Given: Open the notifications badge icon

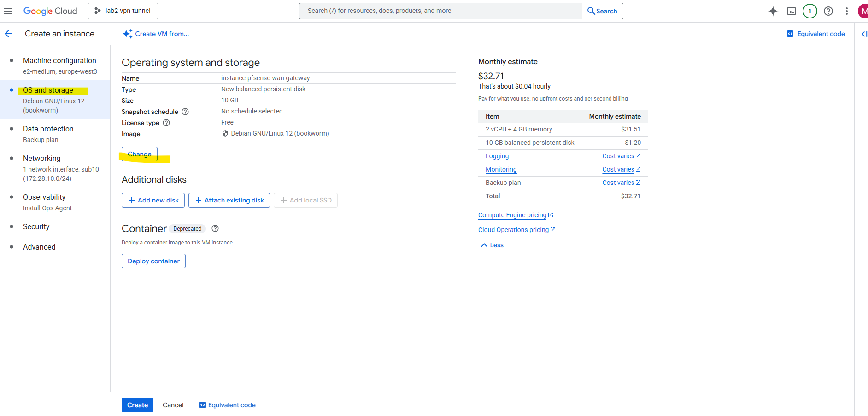Looking at the screenshot, I should (x=809, y=11).
